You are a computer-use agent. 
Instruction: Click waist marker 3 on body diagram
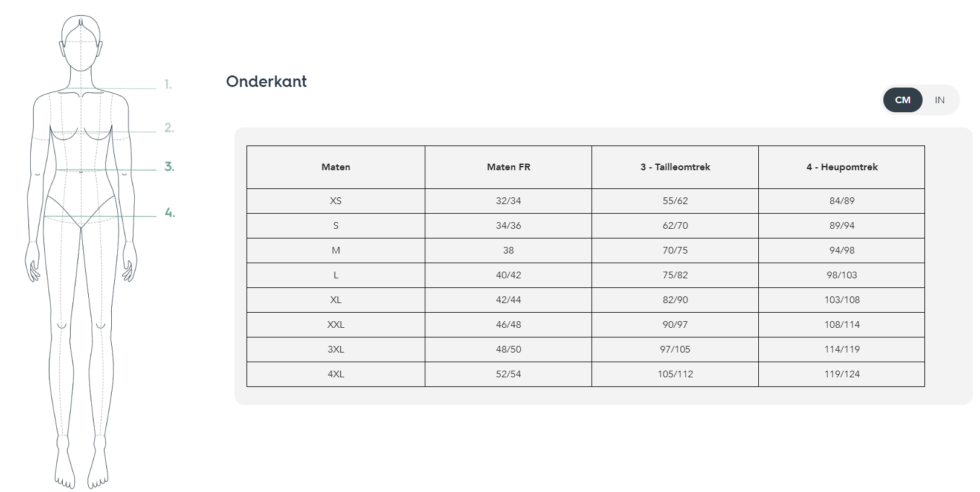170,167
